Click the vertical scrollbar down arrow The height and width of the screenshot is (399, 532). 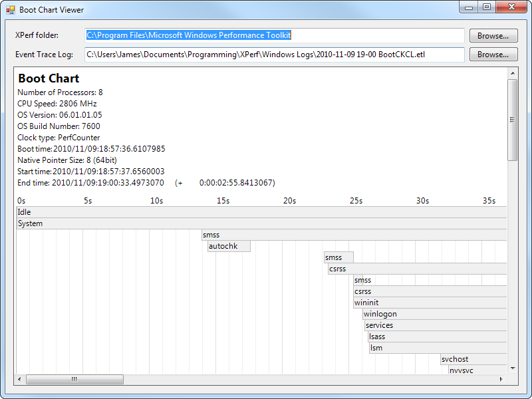513,368
